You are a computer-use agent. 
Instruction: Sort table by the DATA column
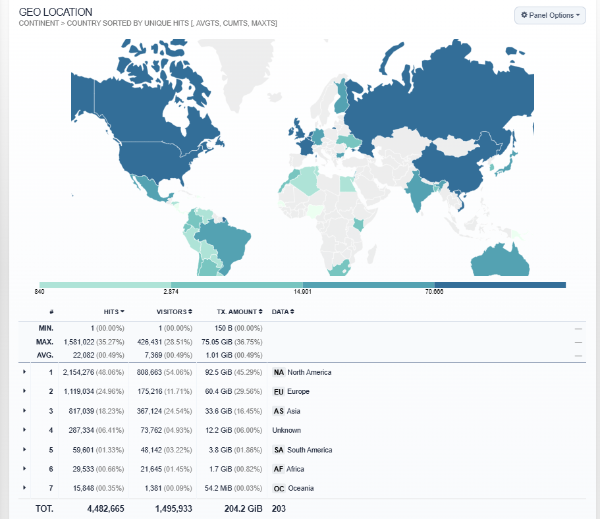pos(283,312)
